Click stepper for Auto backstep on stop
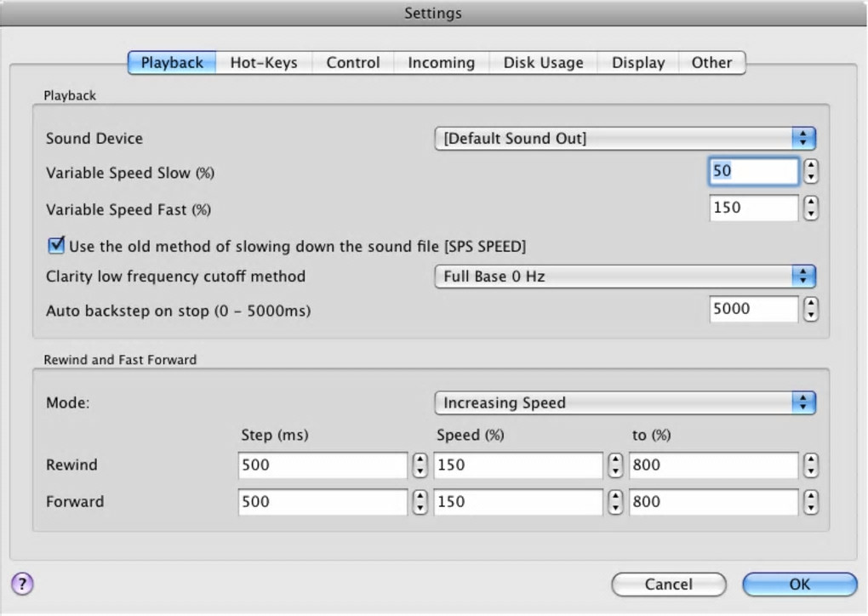 [x=810, y=310]
